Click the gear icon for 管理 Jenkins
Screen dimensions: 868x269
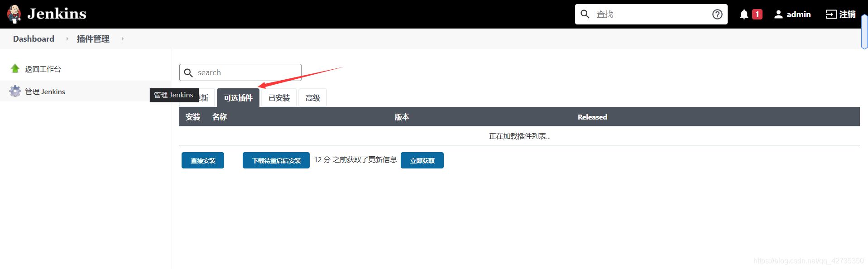point(15,91)
